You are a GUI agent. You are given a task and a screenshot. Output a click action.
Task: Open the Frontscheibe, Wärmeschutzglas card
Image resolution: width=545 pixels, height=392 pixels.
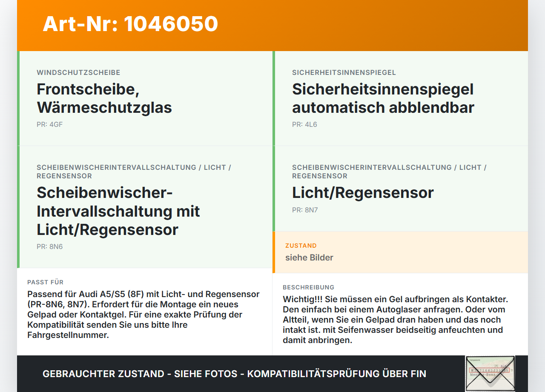tap(145, 98)
